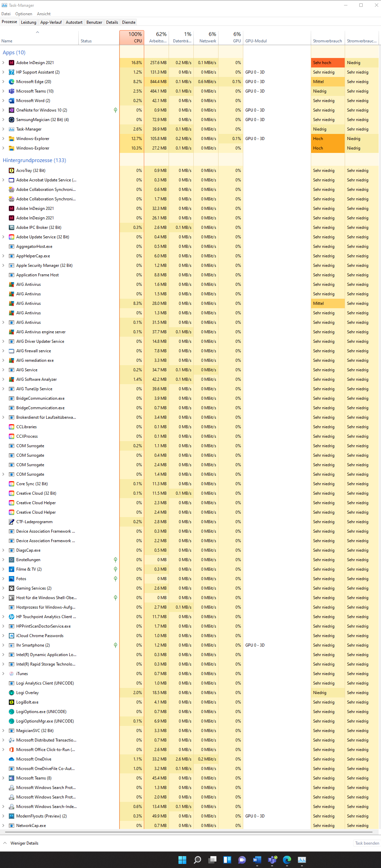Screen dimensions: 381x868
Task: Click the Microsoft OneDrive cloud icon
Action: click(12, 759)
